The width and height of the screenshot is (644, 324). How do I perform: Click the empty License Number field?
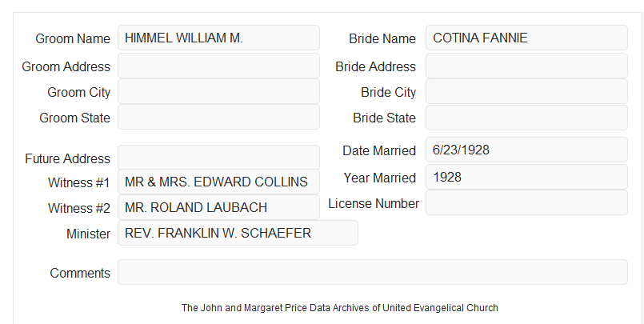coord(526,202)
